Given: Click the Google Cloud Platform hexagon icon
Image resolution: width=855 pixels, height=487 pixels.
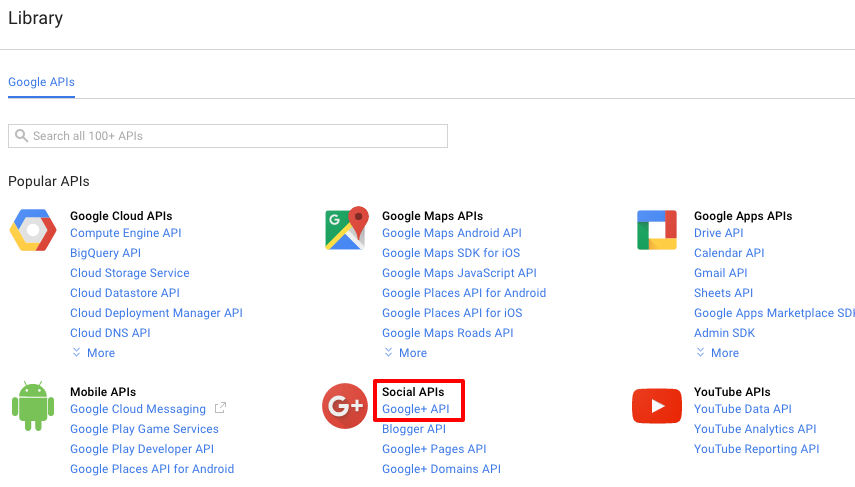Looking at the screenshot, I should coord(33,231).
